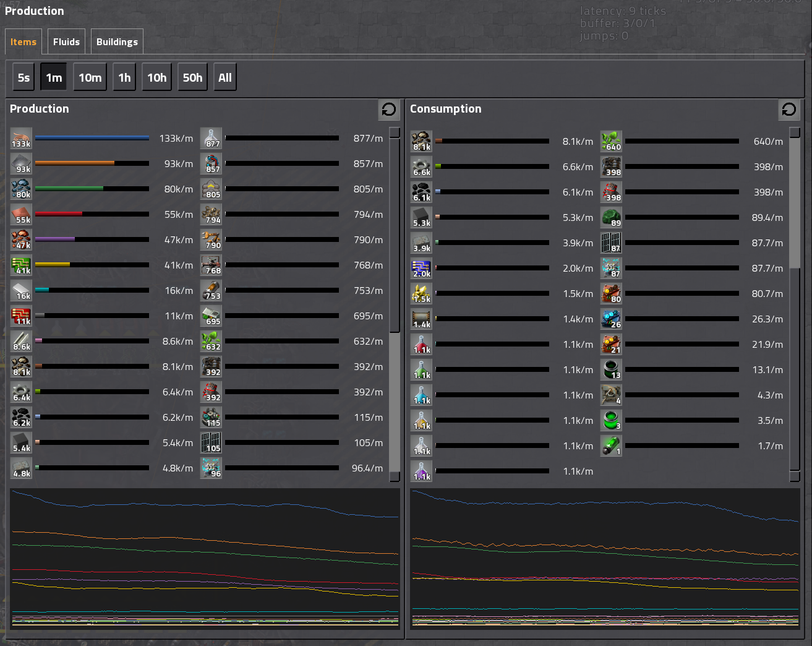Screen dimensions: 812x646
Task: Refresh the Production panel with the reload icon
Action: [388, 110]
